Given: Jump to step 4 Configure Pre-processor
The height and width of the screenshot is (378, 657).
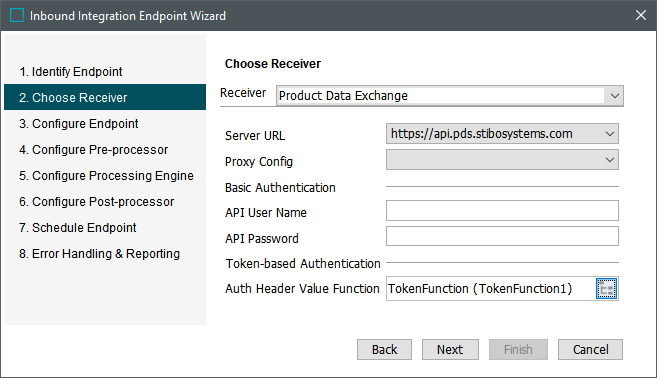Looking at the screenshot, I should 93,150.
